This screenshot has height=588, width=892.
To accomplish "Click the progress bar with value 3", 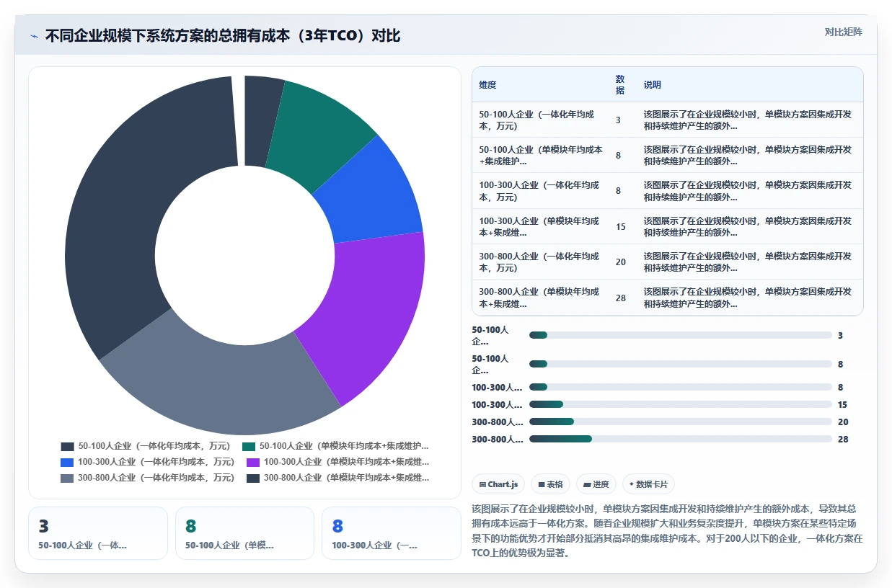I will point(681,335).
